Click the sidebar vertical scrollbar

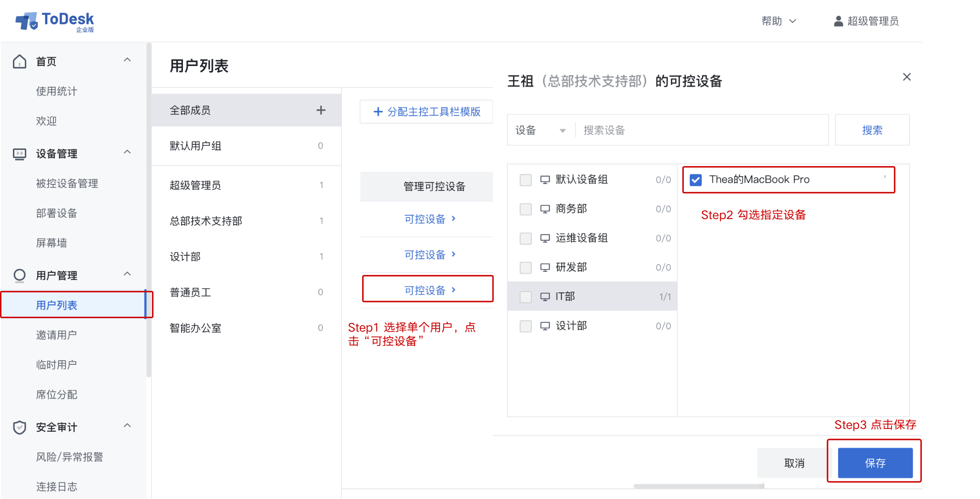(148, 210)
